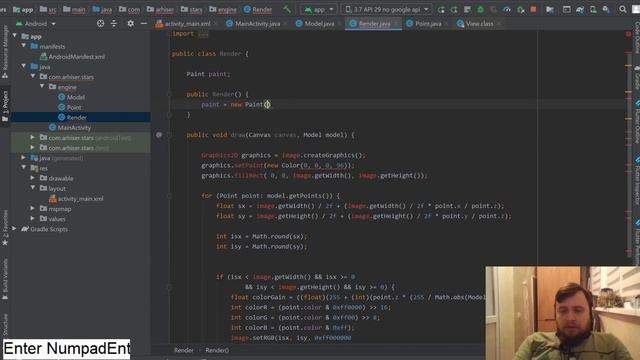Click the Sync Project with Gradle icon

point(580,9)
